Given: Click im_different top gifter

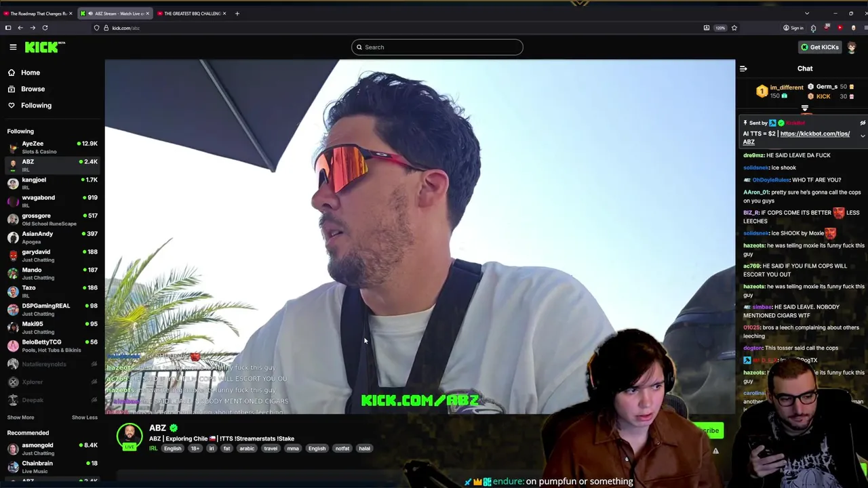Looking at the screenshot, I should tap(787, 87).
